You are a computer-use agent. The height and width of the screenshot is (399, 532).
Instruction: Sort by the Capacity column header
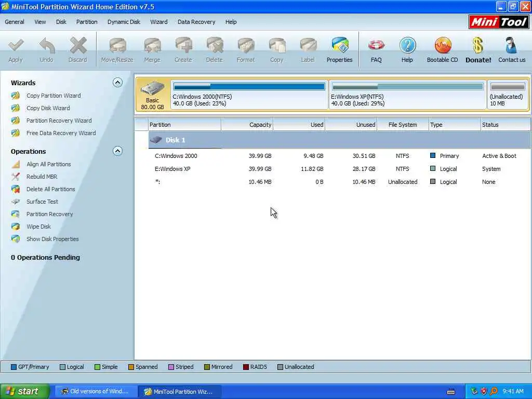[247, 125]
